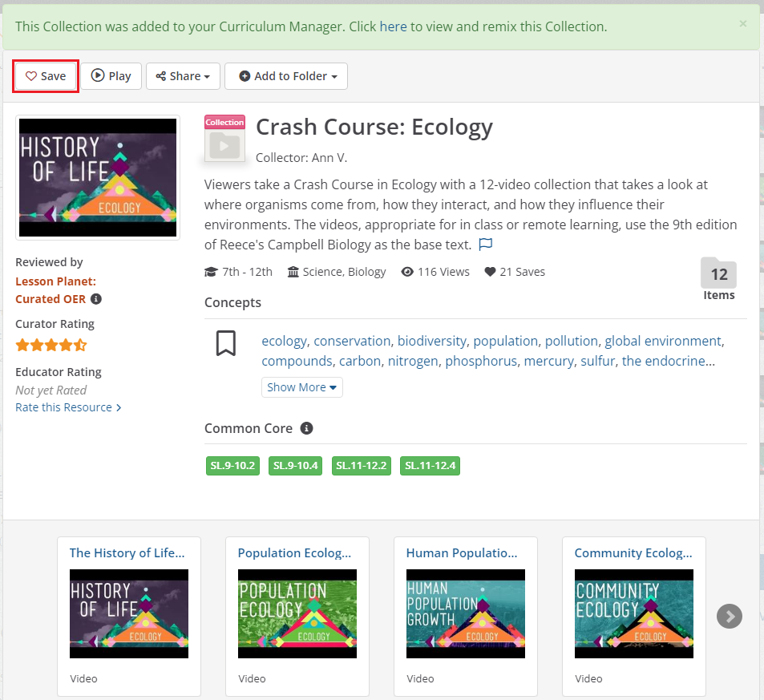Click the Collector: Ann V. text
764x700 pixels.
(x=301, y=158)
